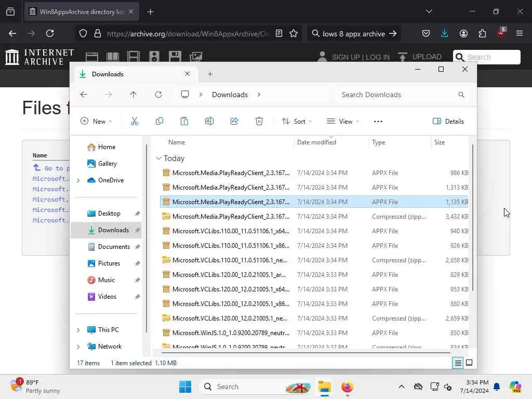Open Internet Archive texts book icon
This screenshot has width=532, height=399.
(113, 56)
